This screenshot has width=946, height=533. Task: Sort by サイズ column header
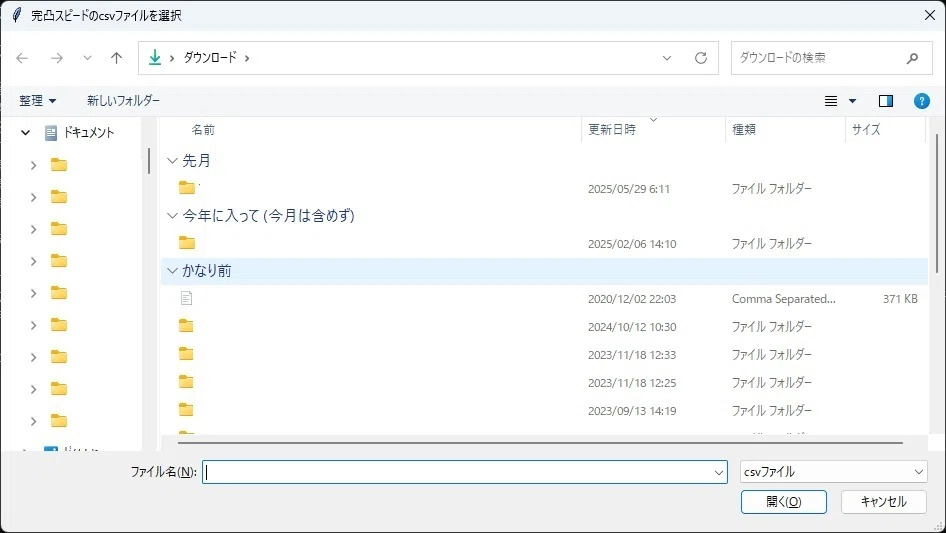coord(866,130)
